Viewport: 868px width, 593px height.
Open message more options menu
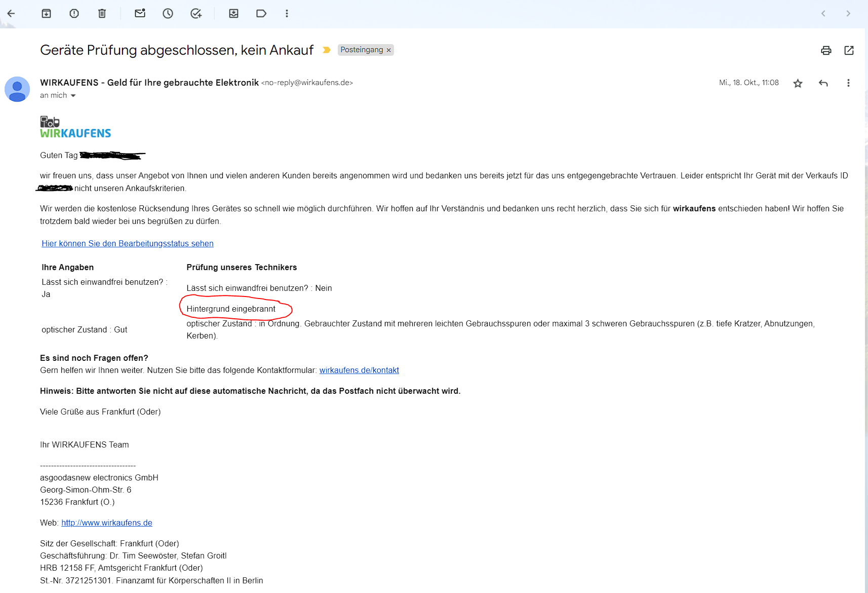coord(848,83)
